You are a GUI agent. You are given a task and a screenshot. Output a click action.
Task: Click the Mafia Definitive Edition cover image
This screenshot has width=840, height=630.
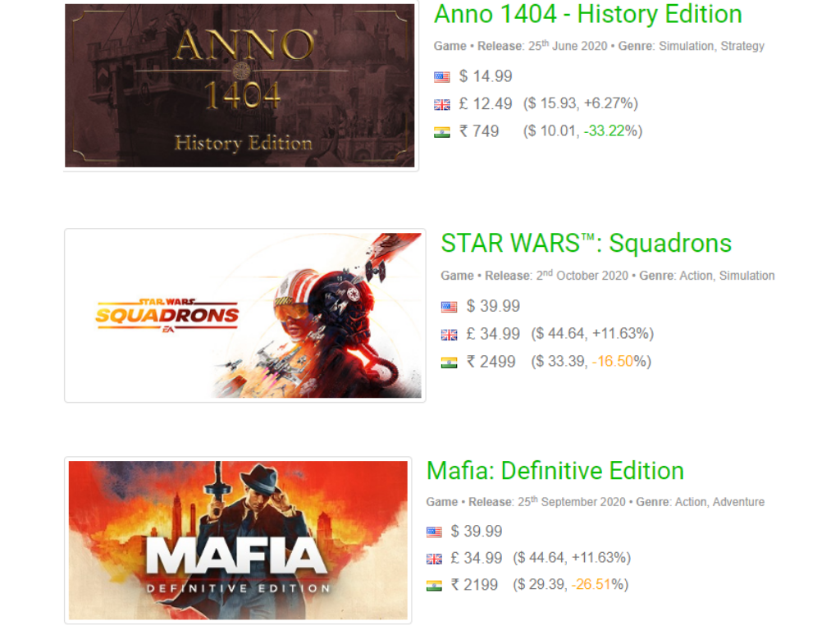click(238, 540)
